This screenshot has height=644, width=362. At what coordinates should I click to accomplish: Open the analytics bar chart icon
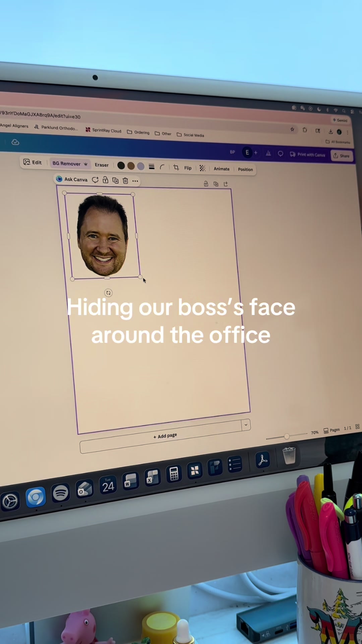click(x=268, y=153)
